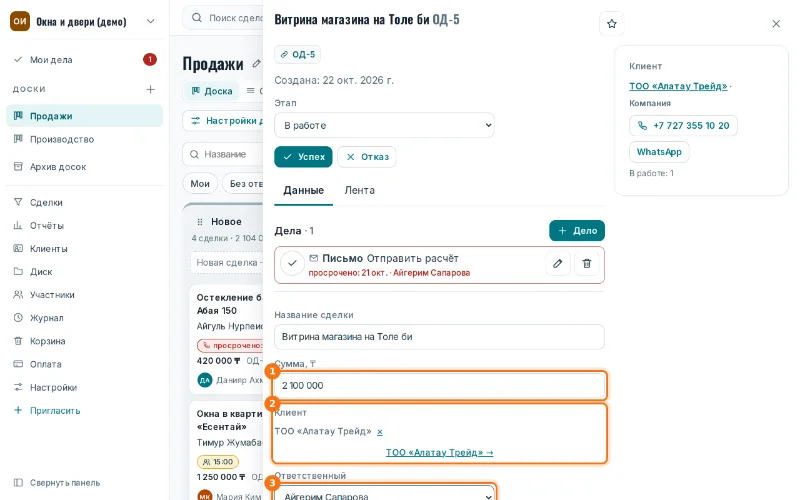This screenshot has height=500, width=800.
Task: Click the red notification badge 1
Action: [149, 60]
